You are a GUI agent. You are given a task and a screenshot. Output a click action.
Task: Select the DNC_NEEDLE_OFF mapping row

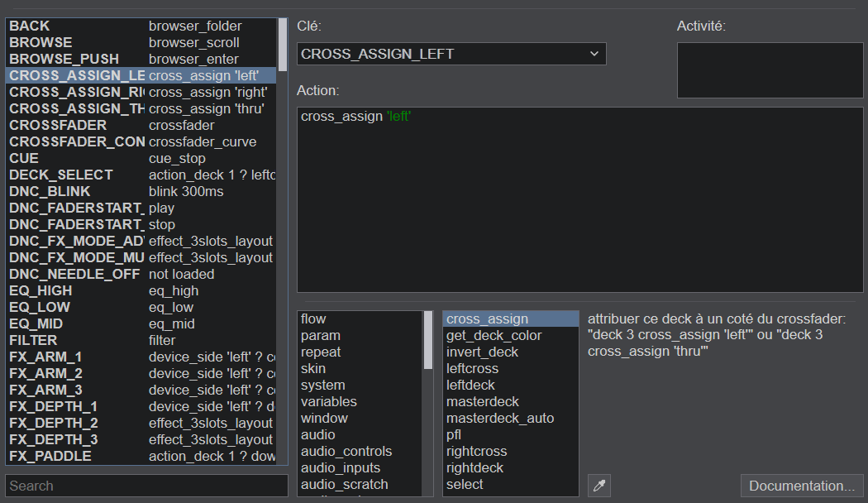tap(141, 274)
